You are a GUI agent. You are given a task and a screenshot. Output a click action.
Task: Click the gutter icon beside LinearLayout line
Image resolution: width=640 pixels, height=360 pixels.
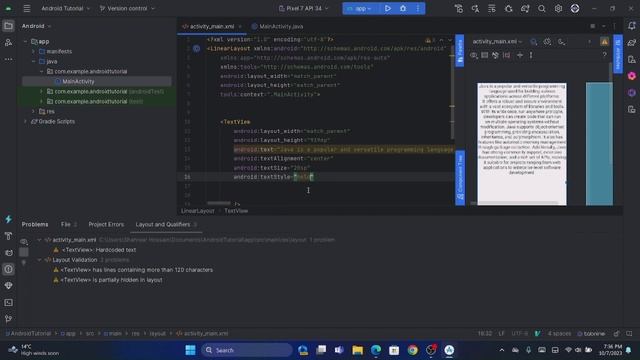pyautogui.click(x=196, y=49)
